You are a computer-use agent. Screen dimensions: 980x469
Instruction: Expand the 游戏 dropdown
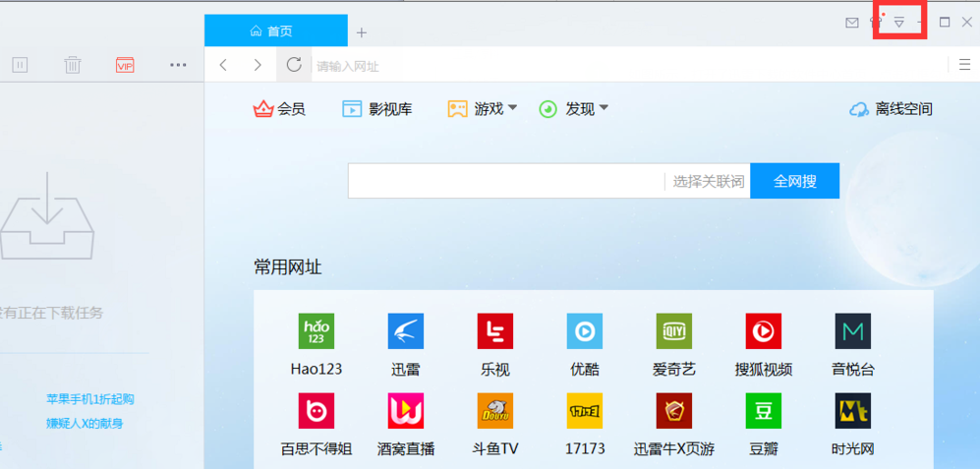(x=483, y=109)
